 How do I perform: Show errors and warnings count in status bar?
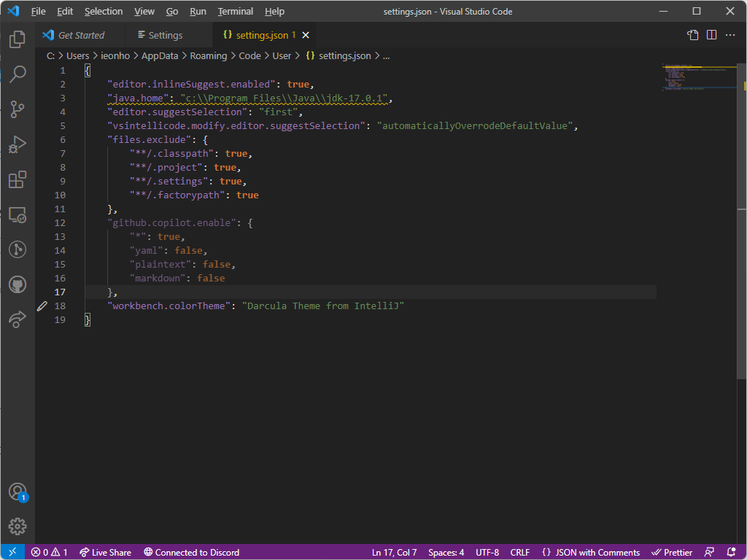coord(49,553)
